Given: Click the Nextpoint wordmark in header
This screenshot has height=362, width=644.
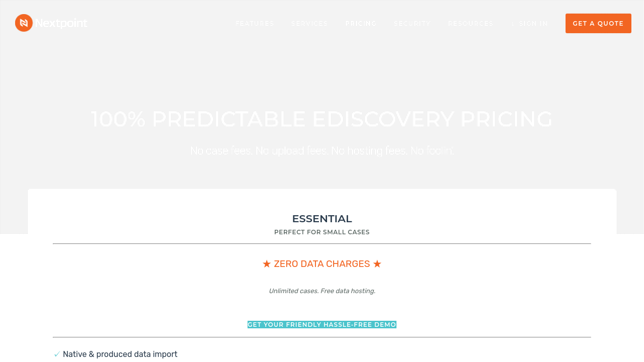Looking at the screenshot, I should click(x=61, y=23).
